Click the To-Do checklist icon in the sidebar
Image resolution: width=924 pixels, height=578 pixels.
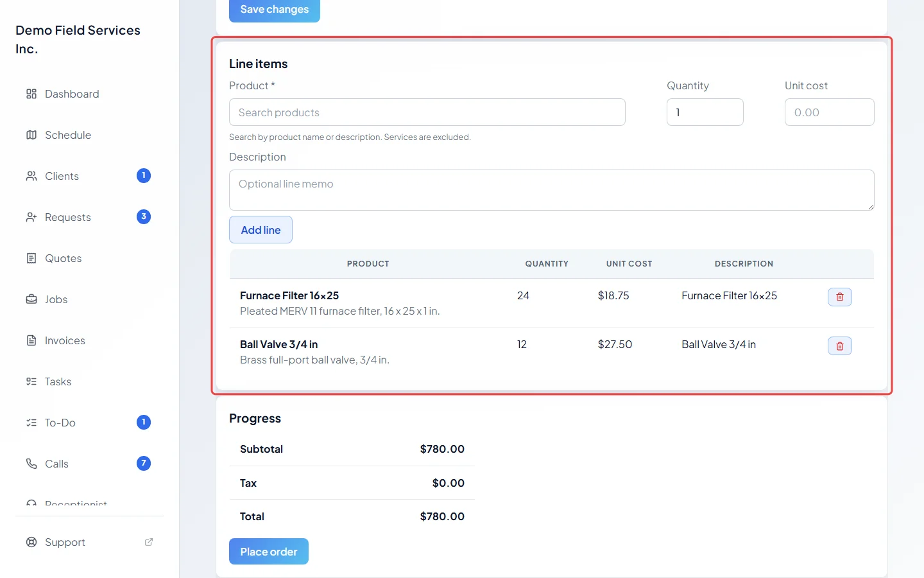31,423
